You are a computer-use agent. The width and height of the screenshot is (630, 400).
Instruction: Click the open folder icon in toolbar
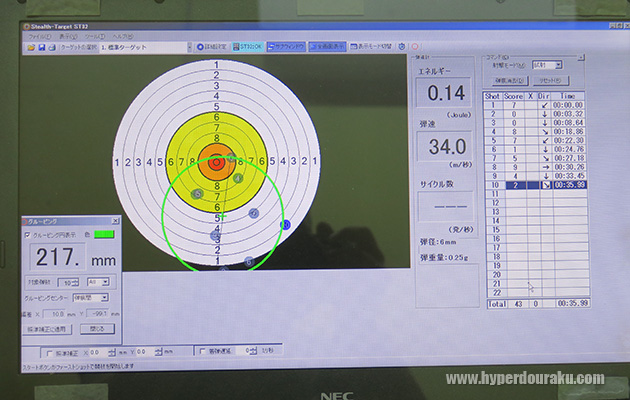point(30,47)
